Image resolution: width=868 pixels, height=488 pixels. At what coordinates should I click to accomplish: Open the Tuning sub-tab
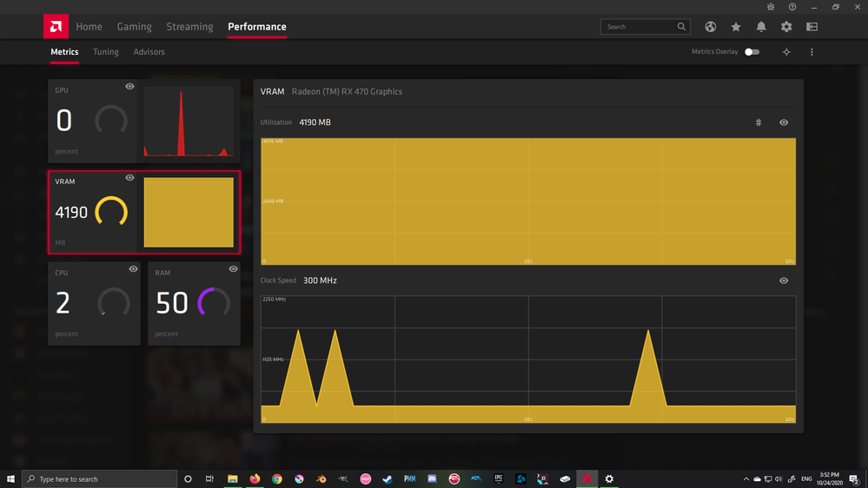106,52
